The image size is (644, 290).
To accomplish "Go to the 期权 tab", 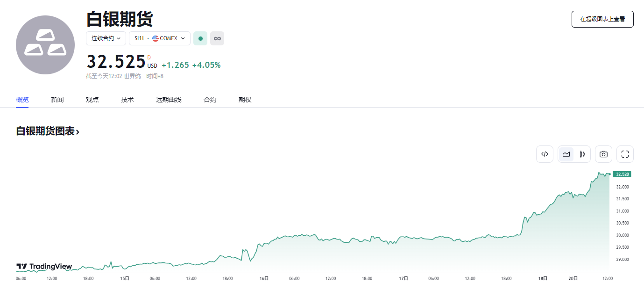I will 245,100.
